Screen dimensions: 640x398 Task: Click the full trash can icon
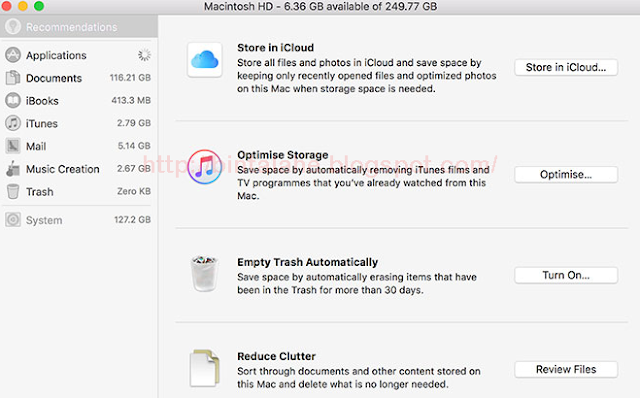point(204,273)
